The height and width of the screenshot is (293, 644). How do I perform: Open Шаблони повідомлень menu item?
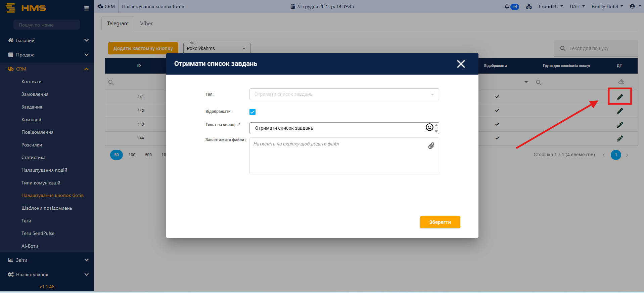(x=47, y=208)
